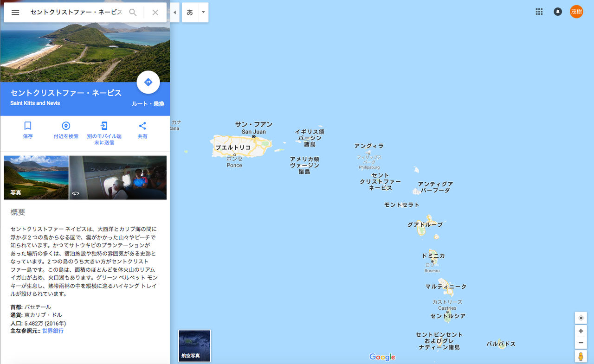
Task: Open the 写真 photo thumbnail
Action: pos(36,178)
